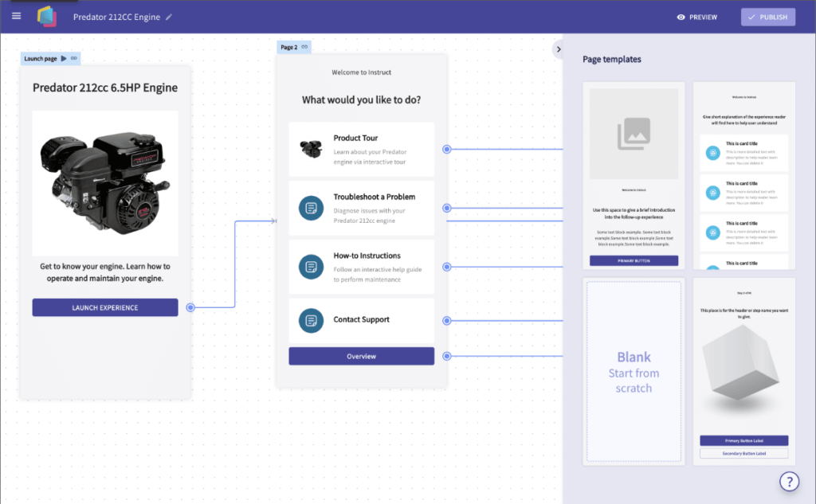
Task: Open help question mark button
Action: (x=789, y=482)
